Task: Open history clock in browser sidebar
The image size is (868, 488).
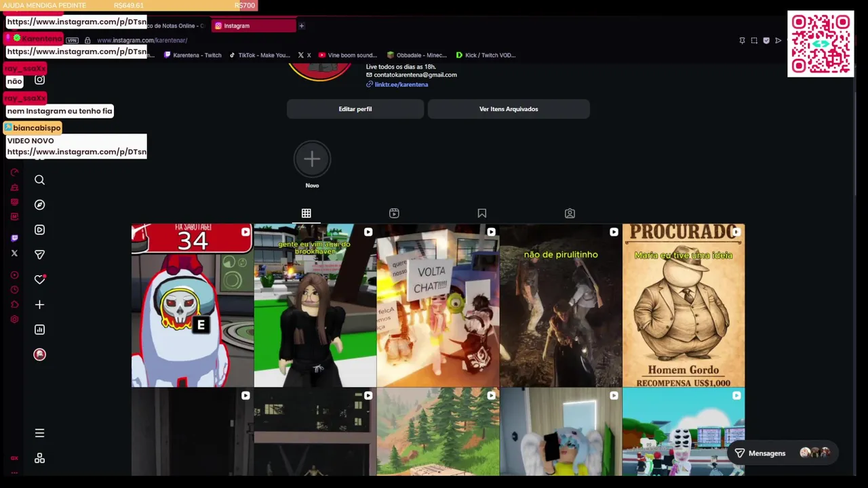Action: point(14,289)
